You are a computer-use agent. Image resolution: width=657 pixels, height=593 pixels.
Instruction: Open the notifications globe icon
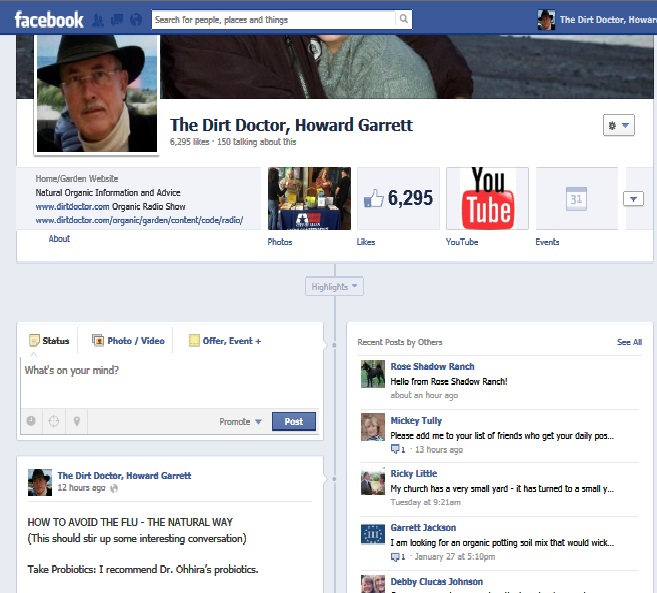pos(134,19)
